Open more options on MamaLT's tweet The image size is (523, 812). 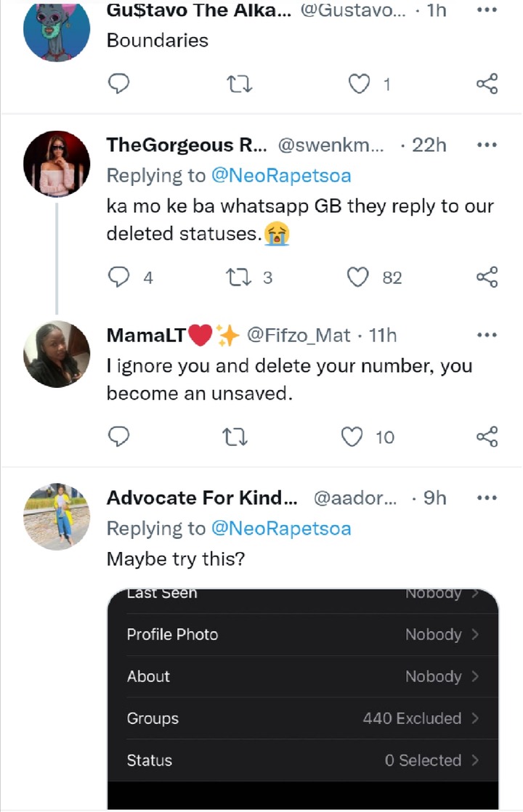(487, 335)
